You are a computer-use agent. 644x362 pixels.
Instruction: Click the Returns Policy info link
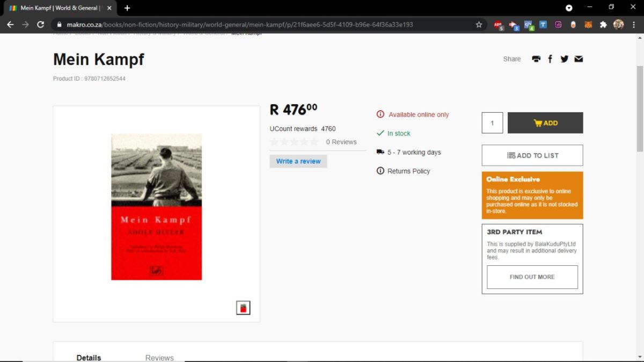[408, 171]
